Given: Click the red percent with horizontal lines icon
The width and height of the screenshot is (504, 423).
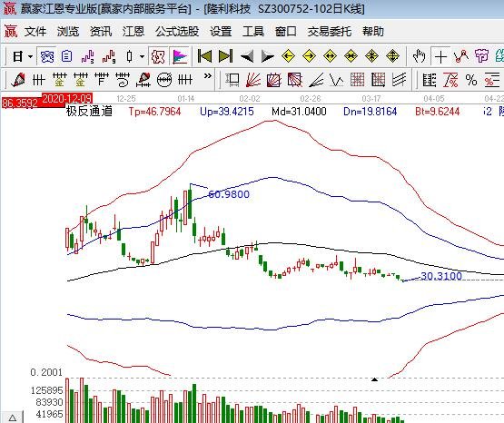Looking at the screenshot, I should click(492, 80).
